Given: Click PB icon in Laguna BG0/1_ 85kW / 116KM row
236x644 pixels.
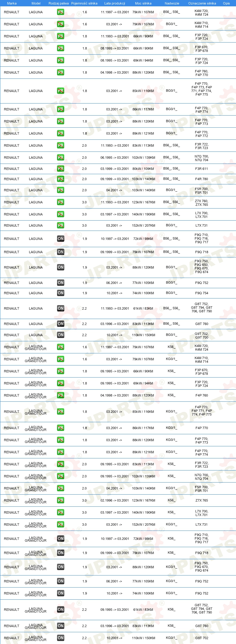Looking at the screenshot, I should (60, 91).
